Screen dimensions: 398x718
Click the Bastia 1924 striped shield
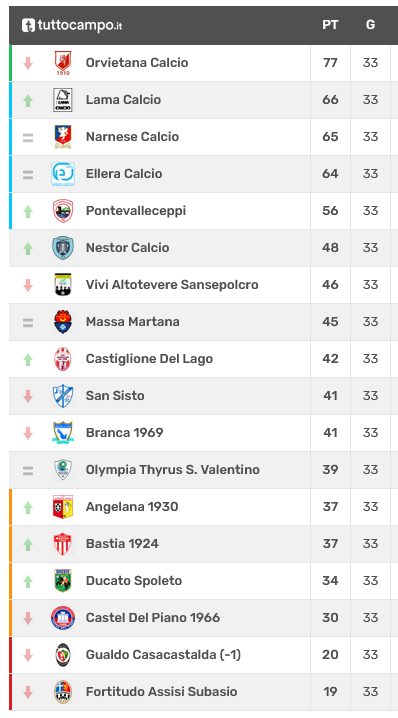pyautogui.click(x=63, y=544)
